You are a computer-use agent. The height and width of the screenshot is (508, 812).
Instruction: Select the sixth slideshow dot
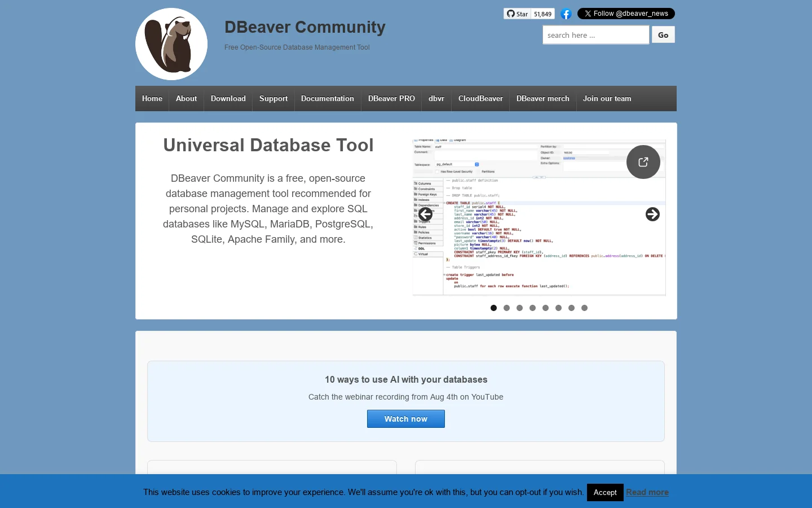point(558,308)
